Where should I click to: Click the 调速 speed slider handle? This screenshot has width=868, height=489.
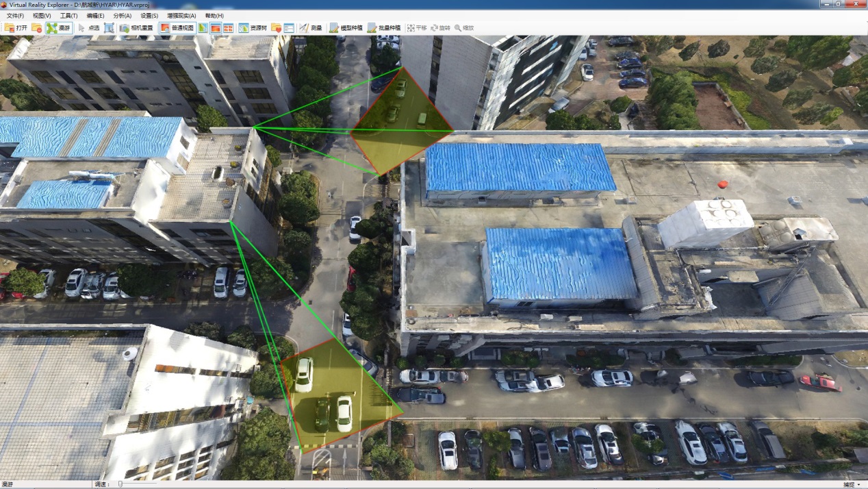[x=120, y=485]
